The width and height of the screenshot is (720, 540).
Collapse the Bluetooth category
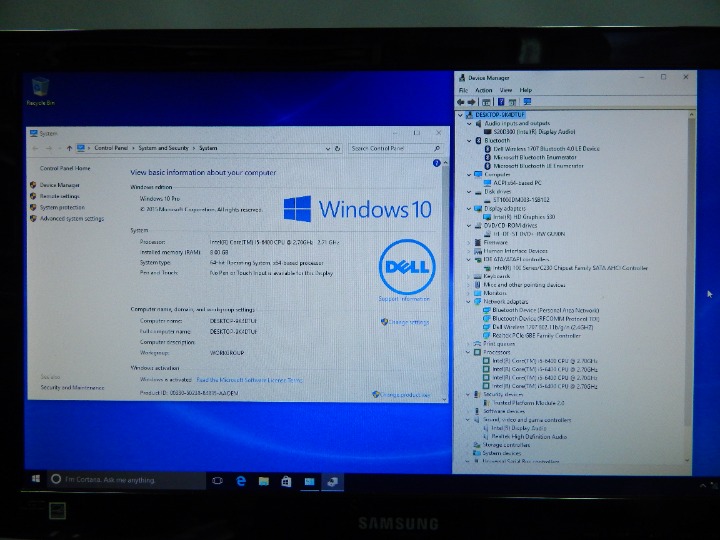pyautogui.click(x=469, y=141)
